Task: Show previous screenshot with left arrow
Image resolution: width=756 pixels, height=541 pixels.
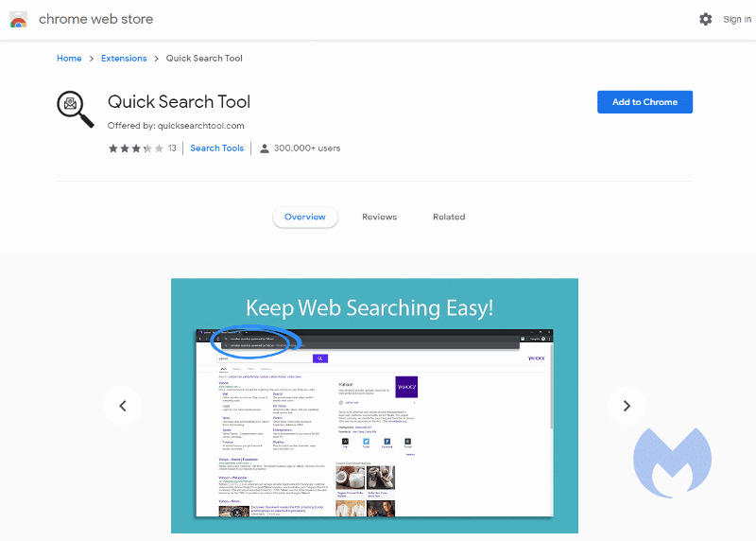Action: pos(123,406)
